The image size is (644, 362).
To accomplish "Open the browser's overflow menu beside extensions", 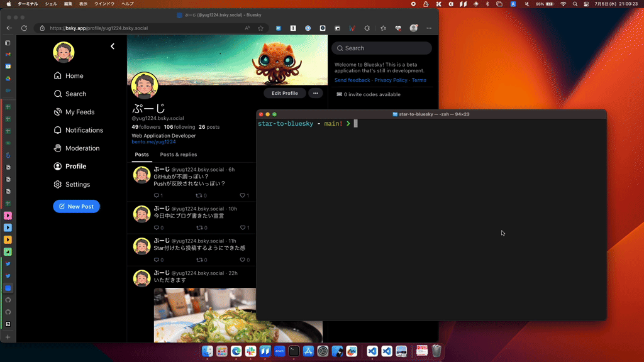I will coord(428,28).
